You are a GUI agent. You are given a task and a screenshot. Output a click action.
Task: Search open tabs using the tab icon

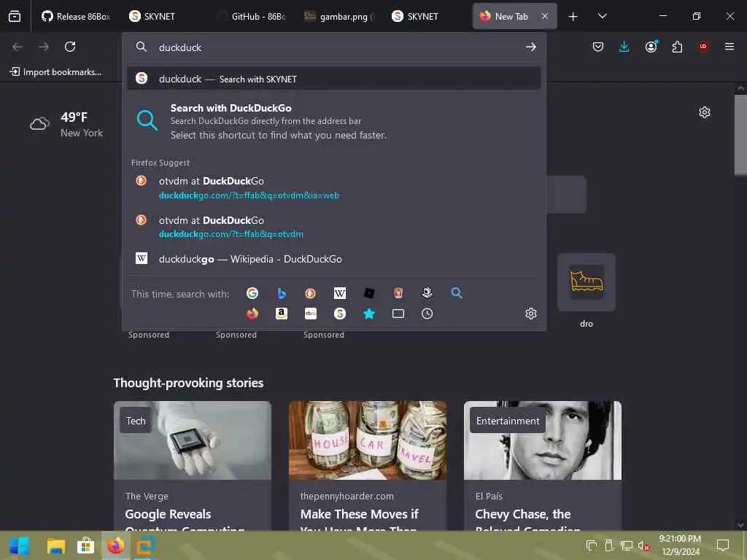[x=398, y=314]
